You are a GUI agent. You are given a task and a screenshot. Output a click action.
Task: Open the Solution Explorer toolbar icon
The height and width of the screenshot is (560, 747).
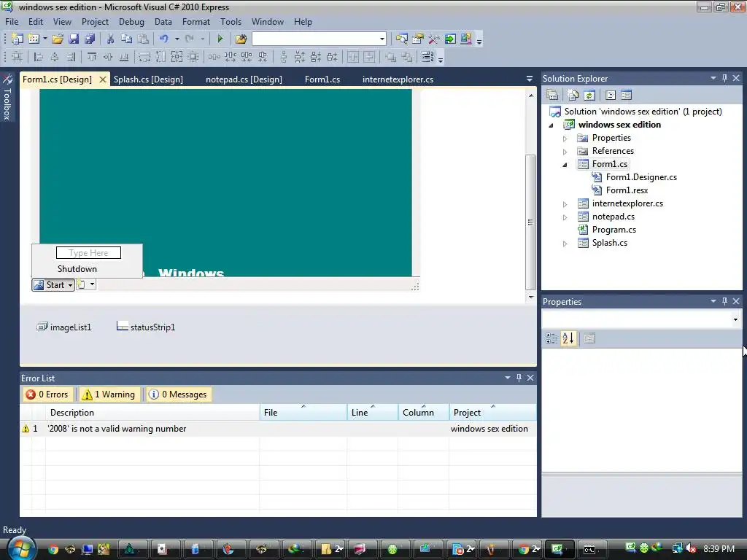tap(402, 39)
